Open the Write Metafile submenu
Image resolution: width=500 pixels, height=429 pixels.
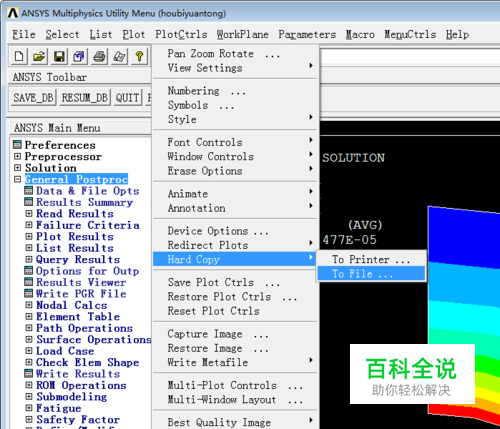pos(235,362)
